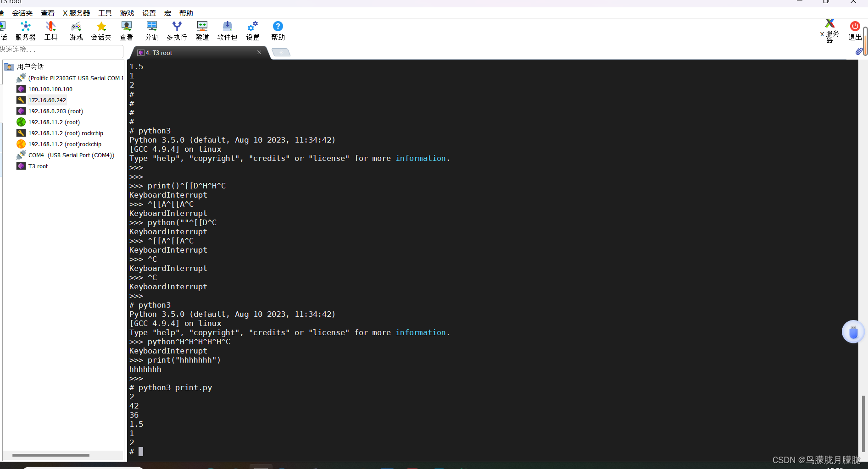Viewport: 868px width, 469px height.
Task: Click the X 服务器 icon at top right
Action: point(830,31)
